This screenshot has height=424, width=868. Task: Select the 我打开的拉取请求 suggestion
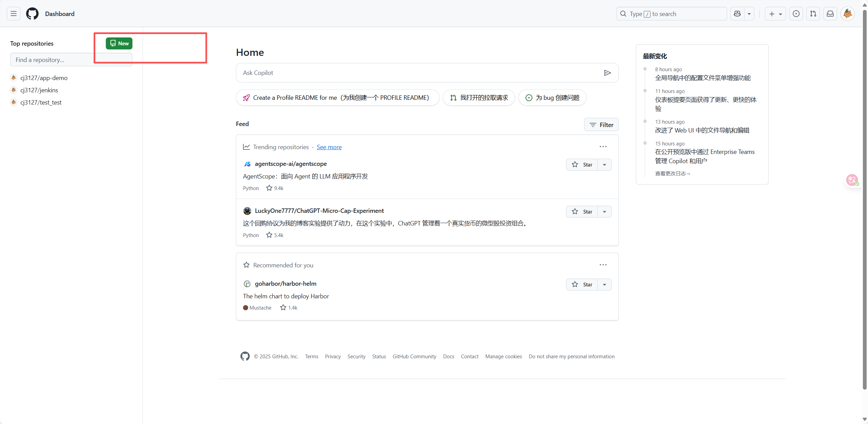[x=479, y=98]
